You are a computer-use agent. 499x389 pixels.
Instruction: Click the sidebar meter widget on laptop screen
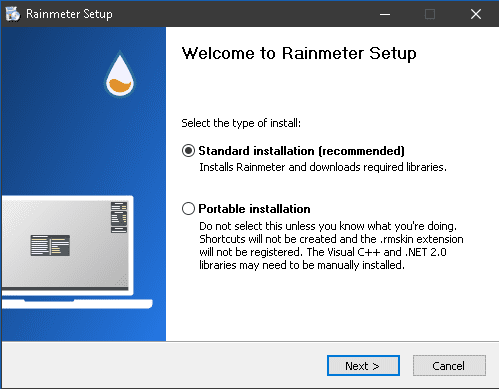coord(119,217)
